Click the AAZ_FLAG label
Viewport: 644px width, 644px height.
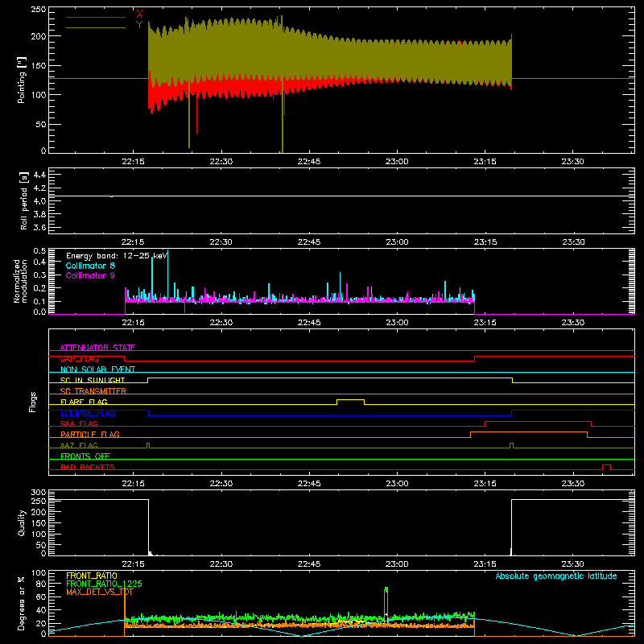[x=79, y=445]
